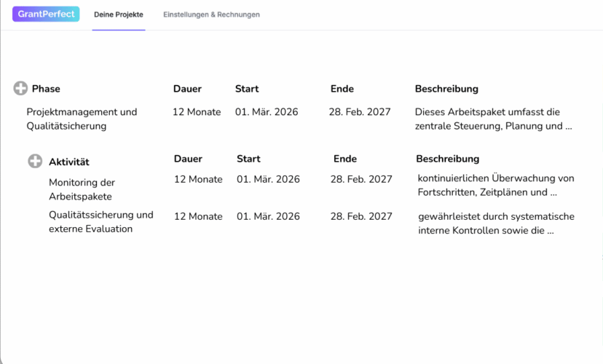Click the Aktivität section header label
Image resolution: width=603 pixels, height=364 pixels.
pos(68,162)
